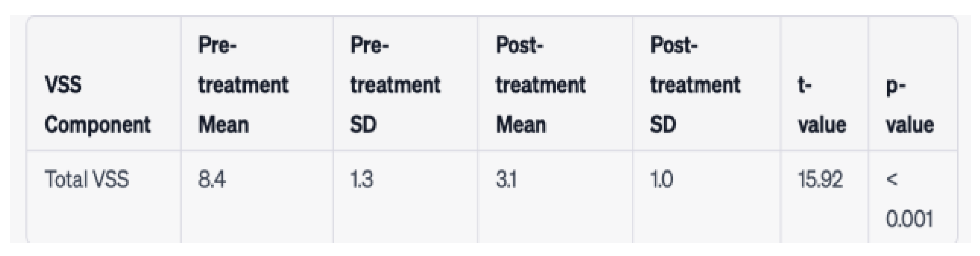Click the pre-treatment mean value 8.4

[212, 180]
